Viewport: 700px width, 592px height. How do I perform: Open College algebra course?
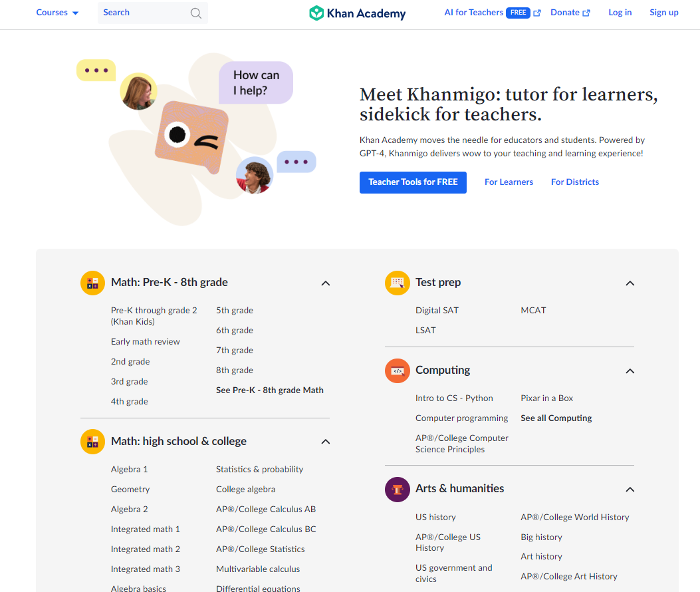tap(245, 490)
